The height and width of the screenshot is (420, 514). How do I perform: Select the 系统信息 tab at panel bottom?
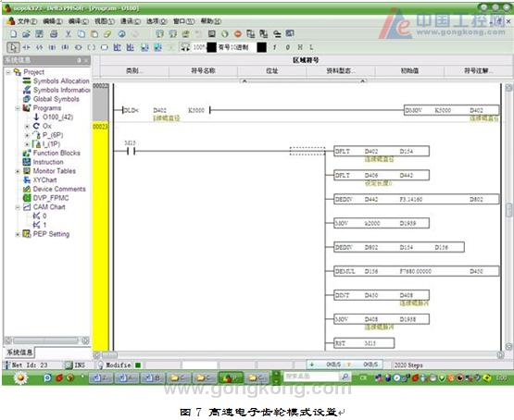point(19,352)
